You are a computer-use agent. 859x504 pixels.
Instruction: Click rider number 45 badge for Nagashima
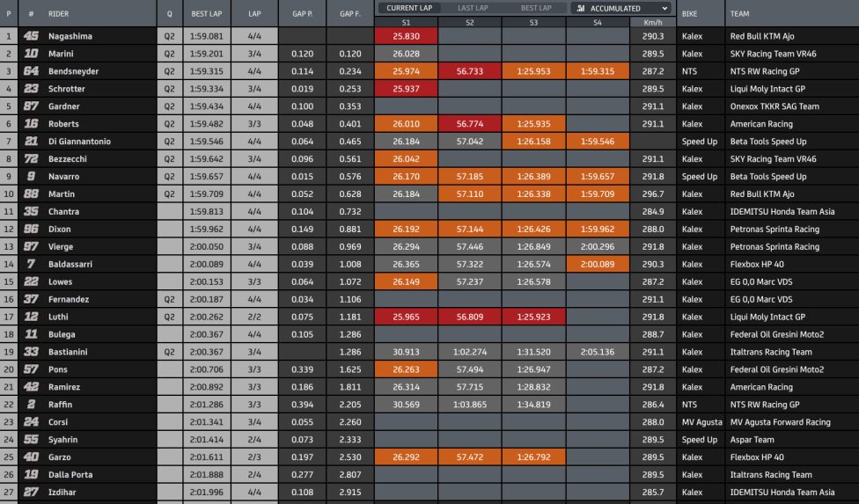coord(31,36)
